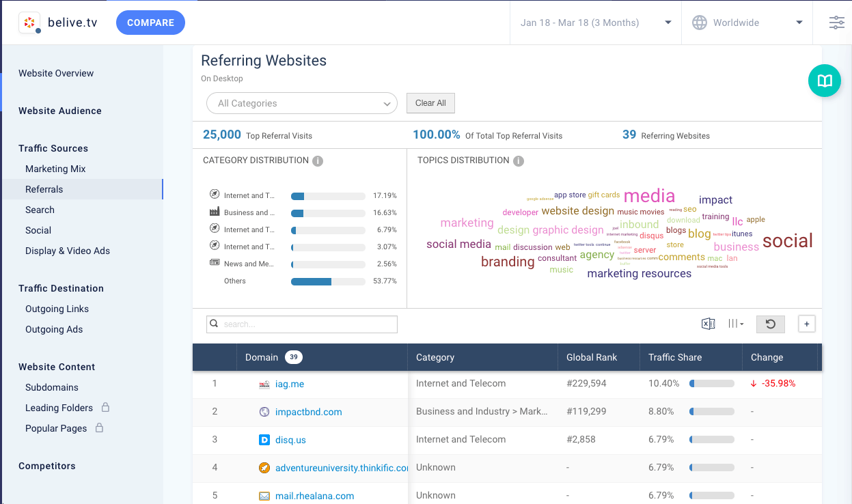This screenshot has height=504, width=852.
Task: Open the filter settings sliders icon
Action: pos(836,23)
